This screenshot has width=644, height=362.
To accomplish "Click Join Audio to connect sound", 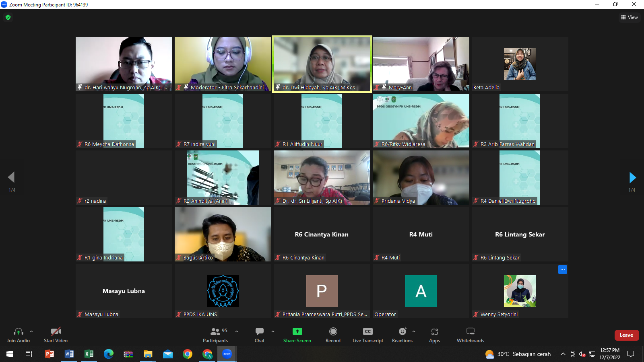I will click(18, 335).
